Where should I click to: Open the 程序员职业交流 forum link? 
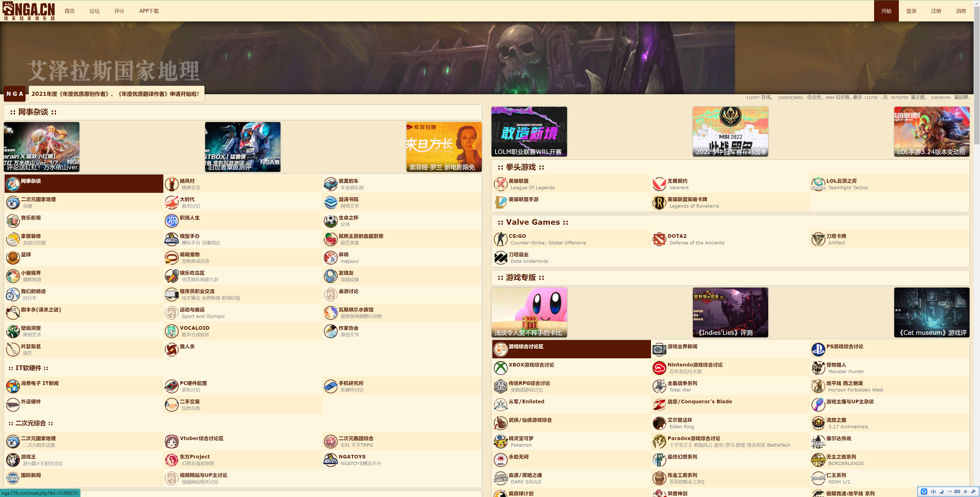tap(197, 291)
